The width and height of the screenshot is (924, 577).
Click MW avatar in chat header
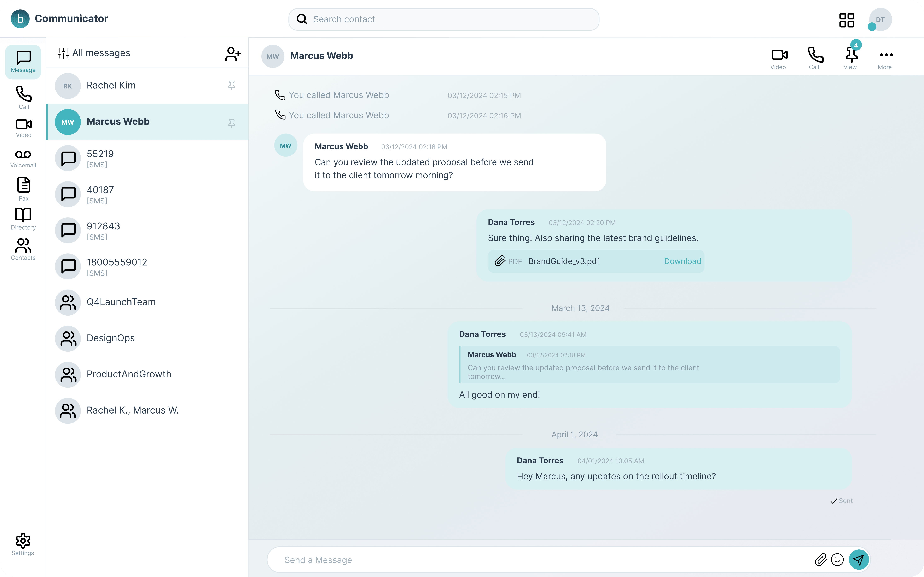click(x=273, y=57)
